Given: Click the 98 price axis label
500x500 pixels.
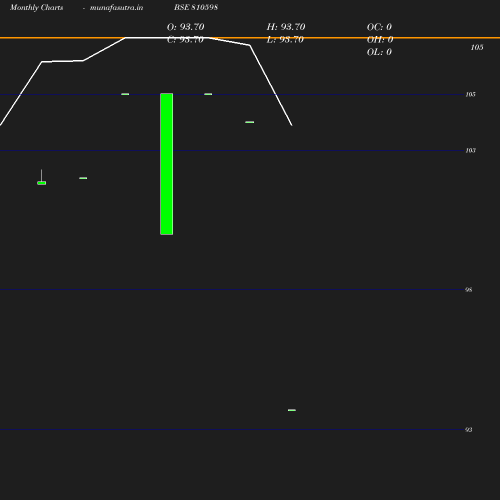Looking at the screenshot, I should (469, 290).
